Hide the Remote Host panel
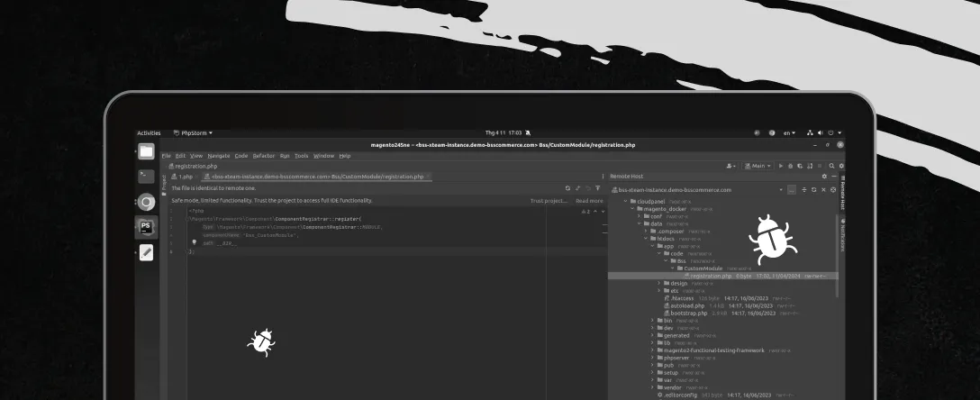This screenshot has height=400, width=980. (x=834, y=177)
